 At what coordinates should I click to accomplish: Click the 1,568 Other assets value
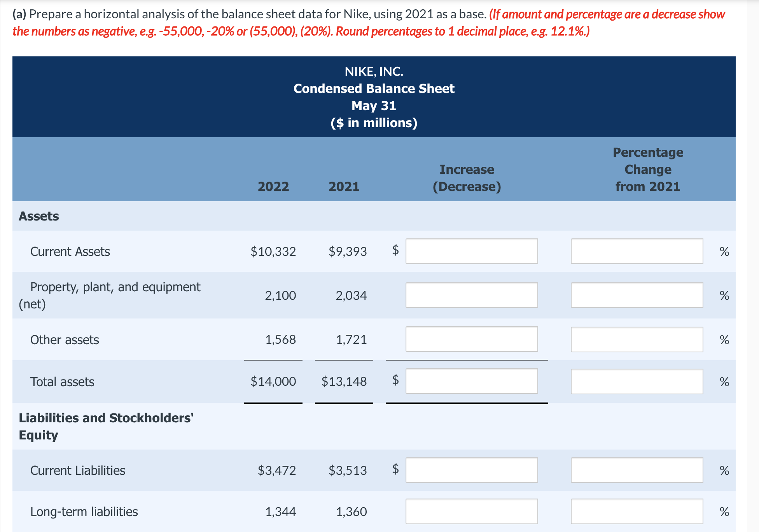280,339
